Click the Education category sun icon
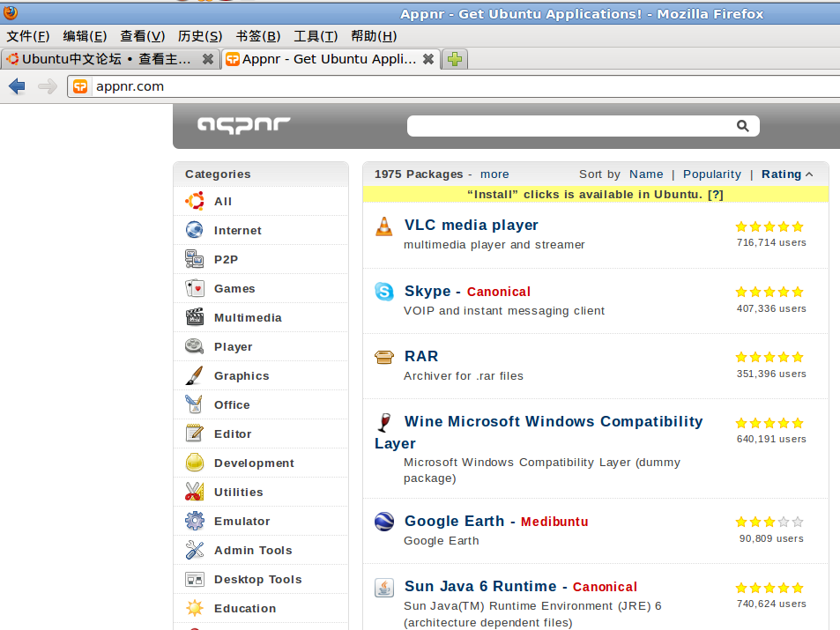This screenshot has height=630, width=840. [x=195, y=608]
